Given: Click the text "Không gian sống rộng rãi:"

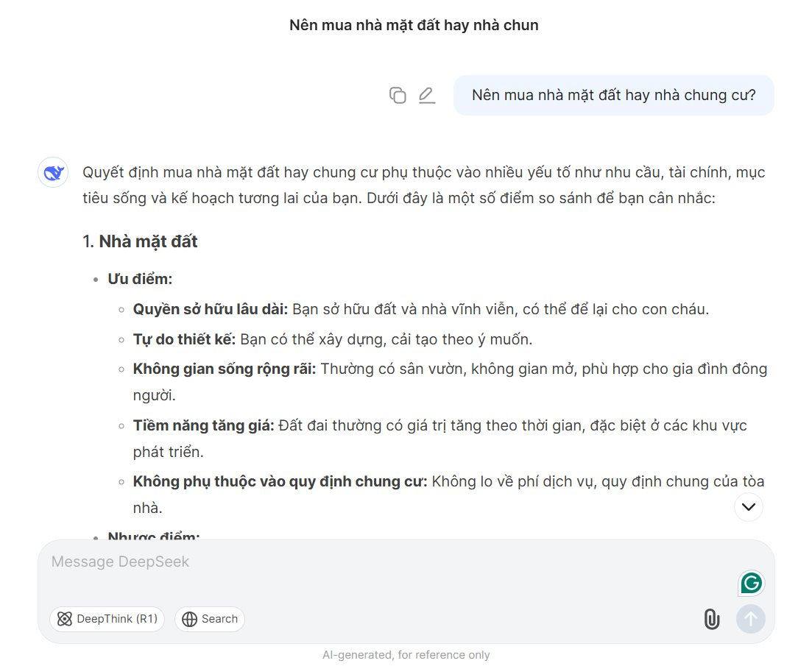Looking at the screenshot, I should point(225,369).
